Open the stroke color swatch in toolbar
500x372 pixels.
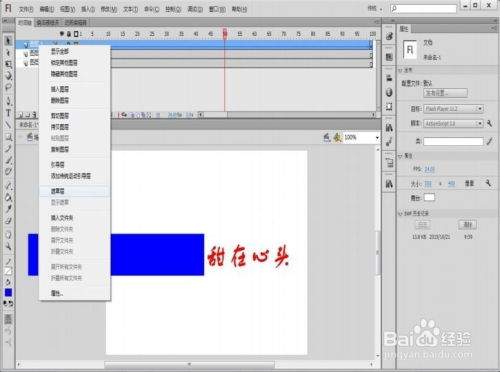(8, 271)
